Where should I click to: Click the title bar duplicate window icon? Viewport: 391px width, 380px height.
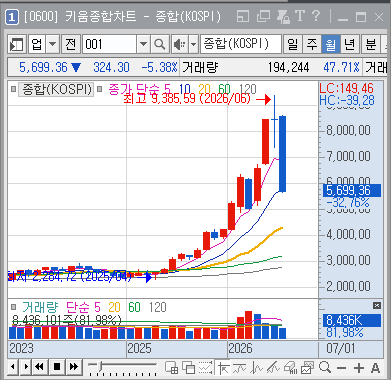[263, 16]
